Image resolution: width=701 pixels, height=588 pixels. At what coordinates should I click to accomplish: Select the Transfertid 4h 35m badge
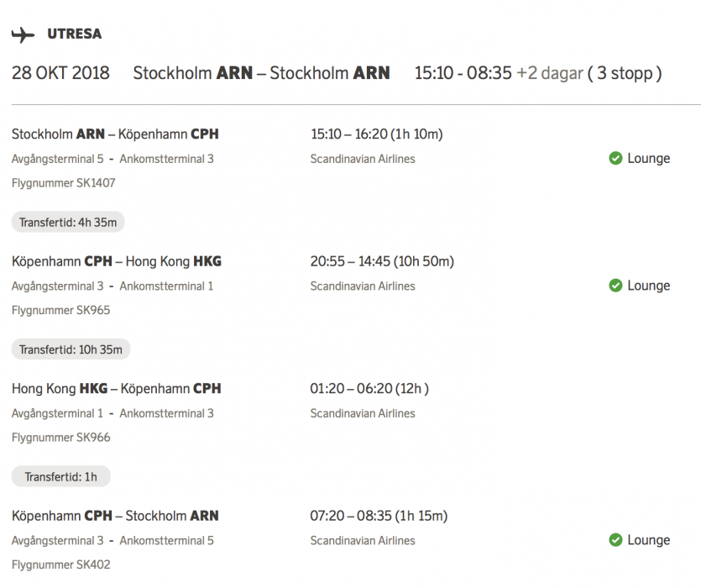[x=68, y=223]
